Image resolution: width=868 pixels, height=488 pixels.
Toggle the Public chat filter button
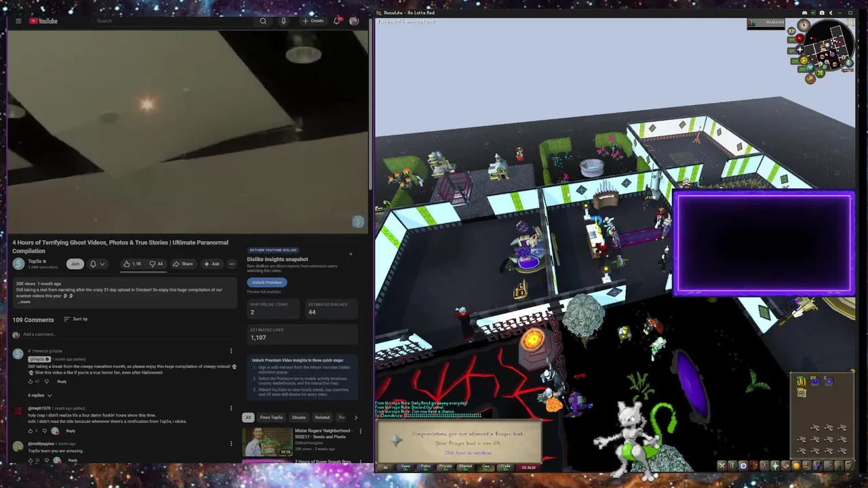tap(425, 467)
